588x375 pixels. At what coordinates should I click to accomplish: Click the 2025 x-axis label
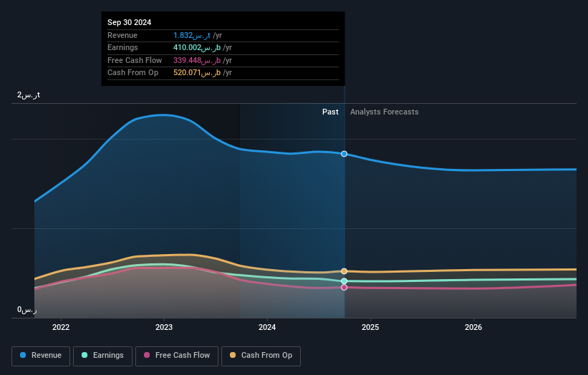click(370, 327)
